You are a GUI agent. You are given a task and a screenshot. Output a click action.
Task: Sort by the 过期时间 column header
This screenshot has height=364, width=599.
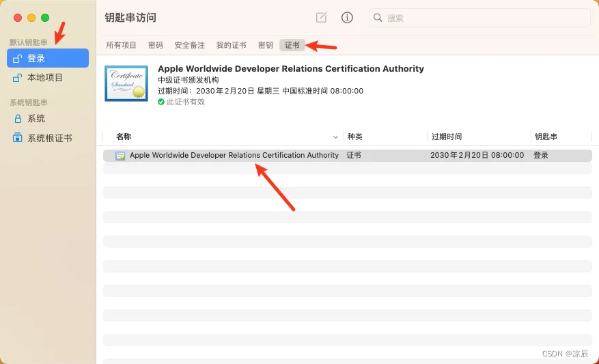447,137
